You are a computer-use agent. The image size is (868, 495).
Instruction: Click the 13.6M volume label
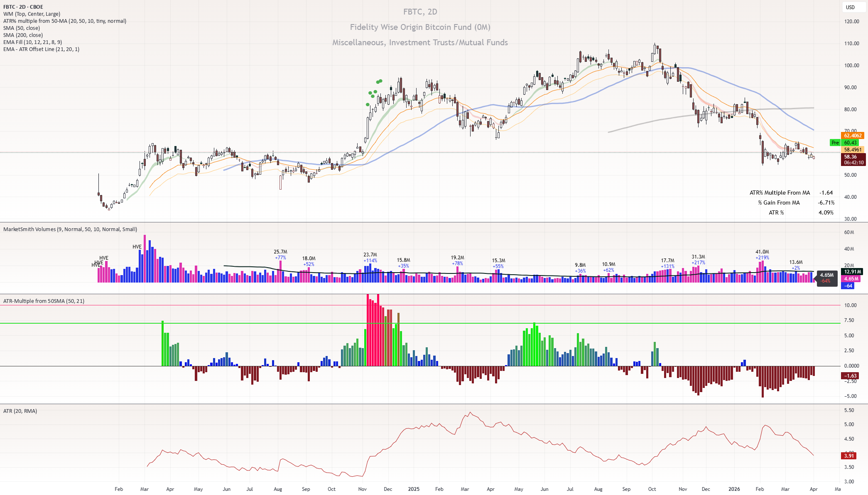(x=796, y=262)
